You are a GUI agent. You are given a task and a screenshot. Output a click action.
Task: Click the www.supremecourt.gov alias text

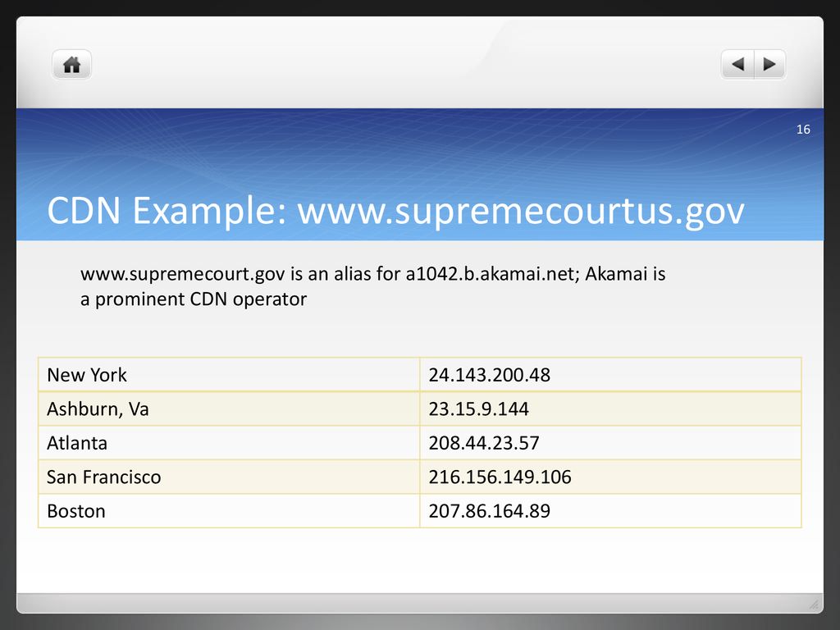point(183,274)
